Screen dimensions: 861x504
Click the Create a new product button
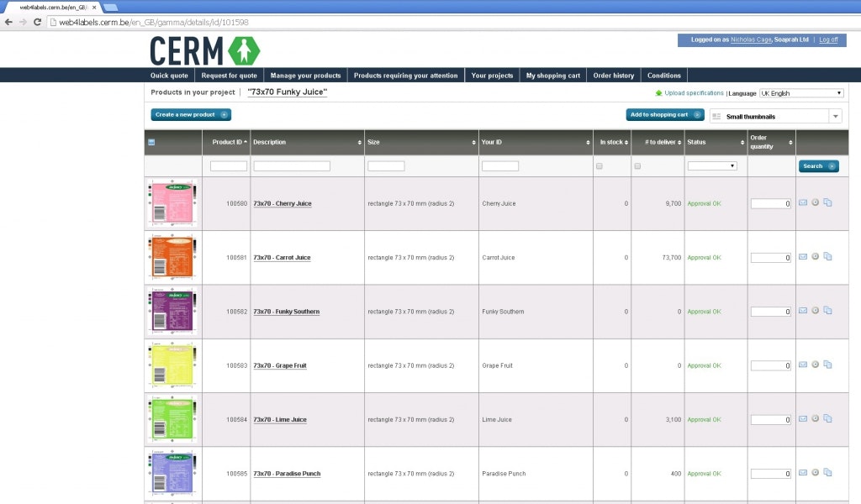tap(188, 115)
